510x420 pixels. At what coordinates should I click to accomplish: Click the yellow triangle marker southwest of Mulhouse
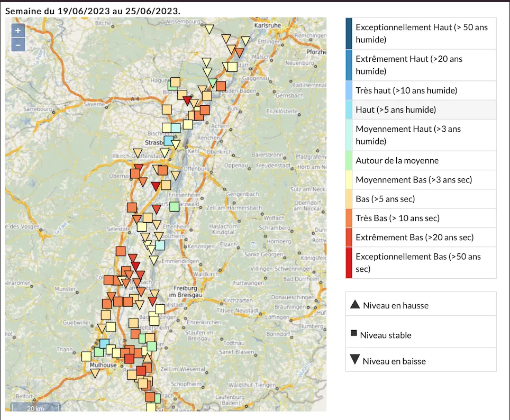click(x=95, y=373)
